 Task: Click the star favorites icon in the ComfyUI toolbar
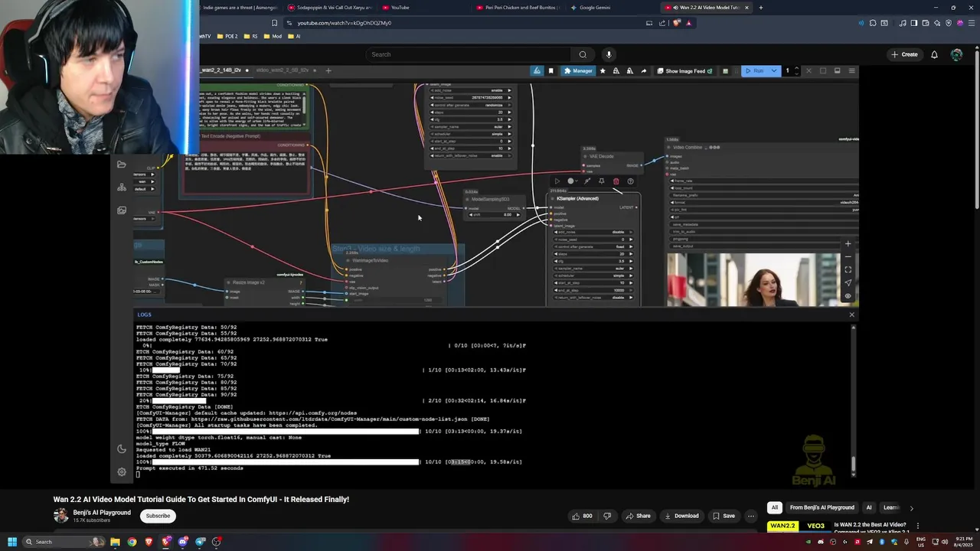603,71
